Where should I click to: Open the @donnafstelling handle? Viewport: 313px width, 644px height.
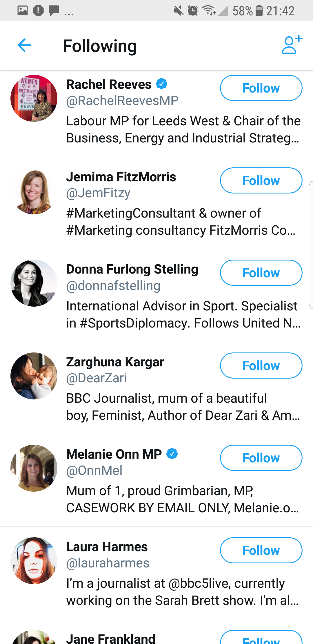pyautogui.click(x=113, y=286)
